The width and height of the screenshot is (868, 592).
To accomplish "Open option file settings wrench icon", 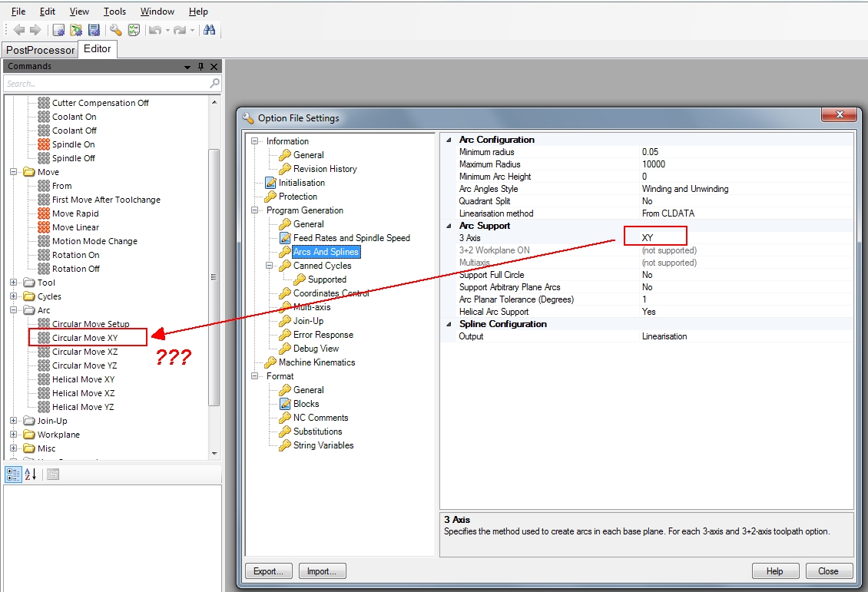I will (x=116, y=30).
